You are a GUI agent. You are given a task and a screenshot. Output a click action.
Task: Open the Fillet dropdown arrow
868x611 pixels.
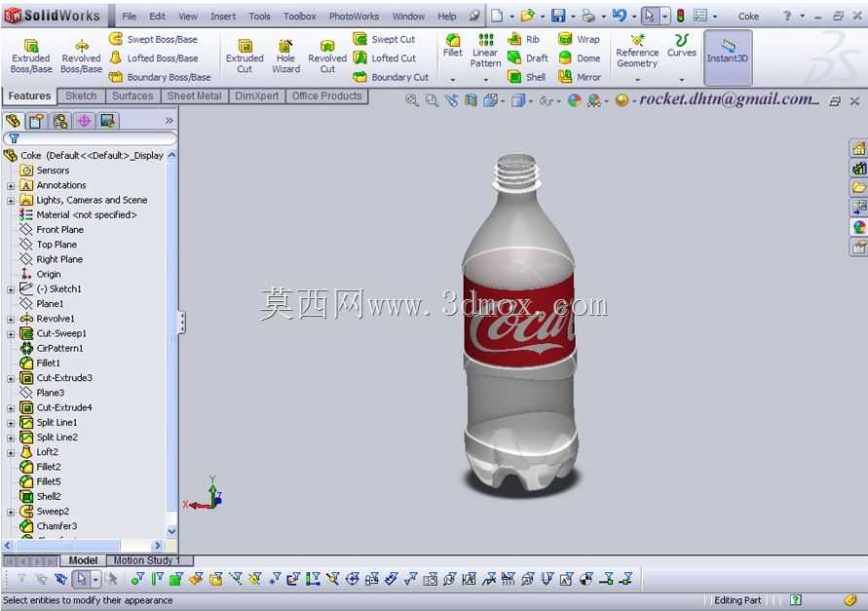[452, 80]
